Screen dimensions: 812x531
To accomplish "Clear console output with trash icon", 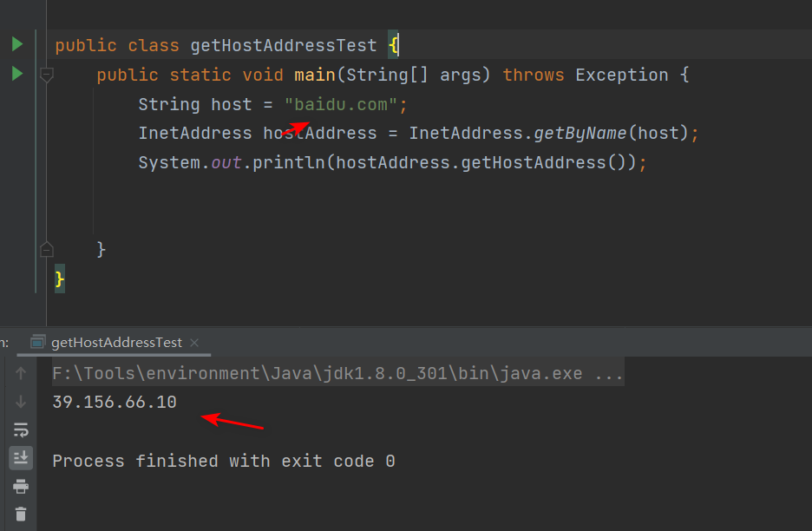I will pyautogui.click(x=21, y=514).
